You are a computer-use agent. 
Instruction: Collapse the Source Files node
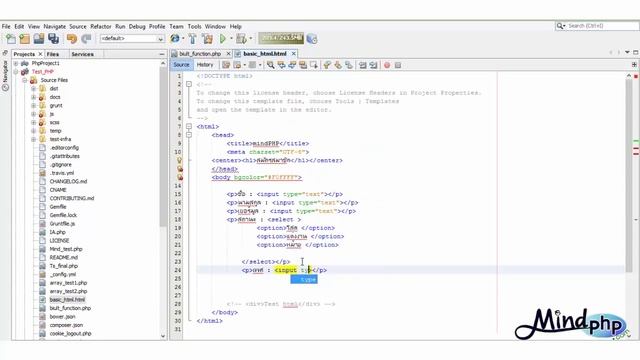(25, 80)
